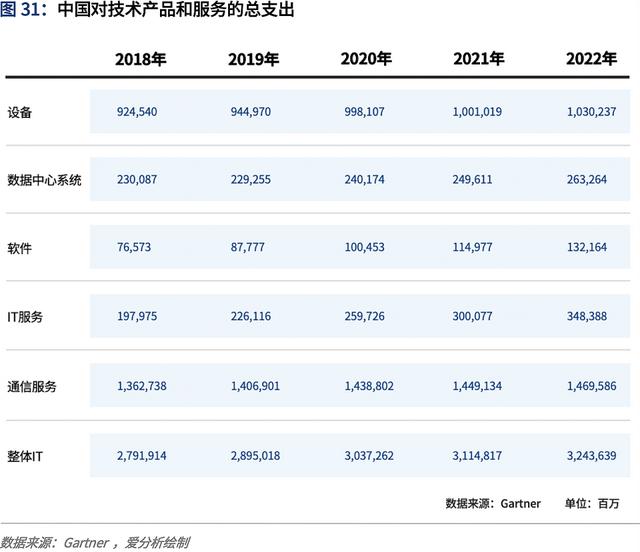Click the italic caption ending with 爱分析绘制
Viewport: 640px width, 552px height.
pyautogui.click(x=95, y=543)
